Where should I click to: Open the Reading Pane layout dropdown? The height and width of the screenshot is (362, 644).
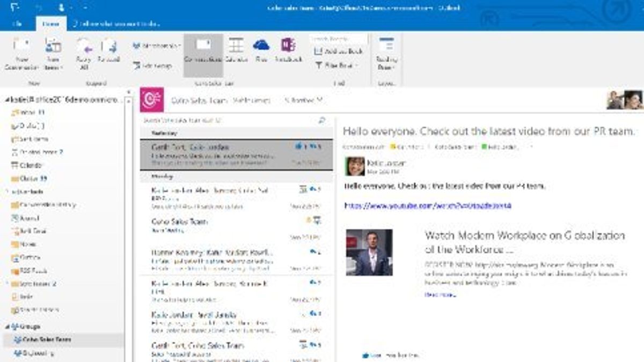(386, 54)
